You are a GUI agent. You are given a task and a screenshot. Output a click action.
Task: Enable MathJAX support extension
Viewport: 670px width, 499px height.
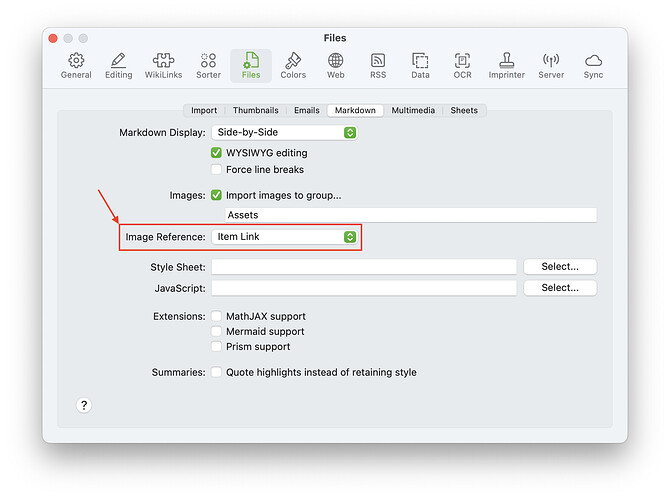(216, 316)
